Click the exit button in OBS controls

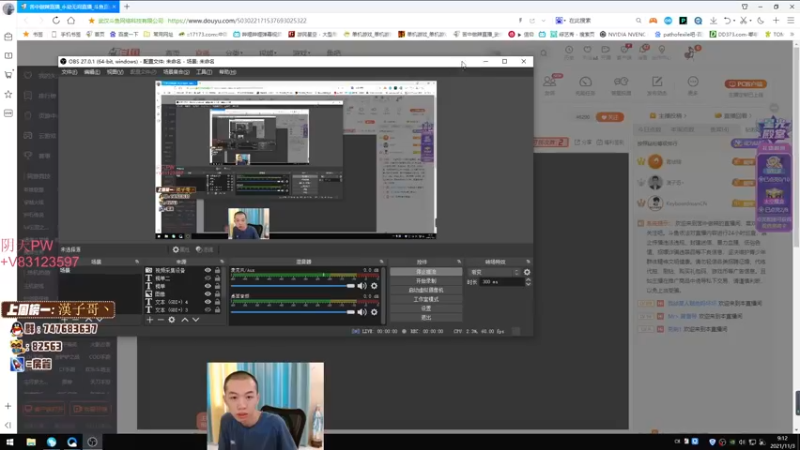[426, 317]
